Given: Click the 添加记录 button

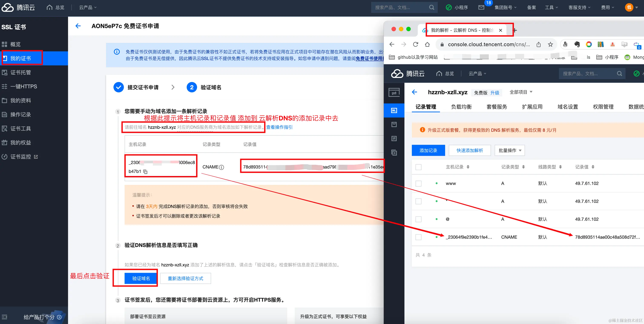Looking at the screenshot, I should coord(428,150).
